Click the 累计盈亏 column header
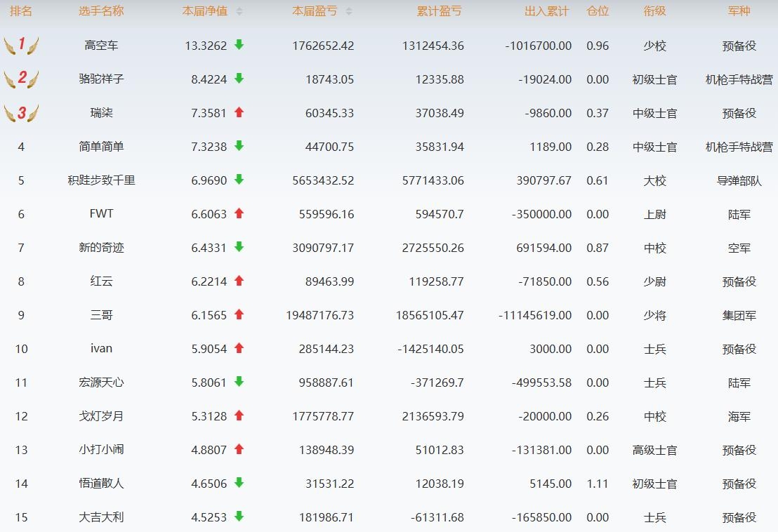 [439, 12]
